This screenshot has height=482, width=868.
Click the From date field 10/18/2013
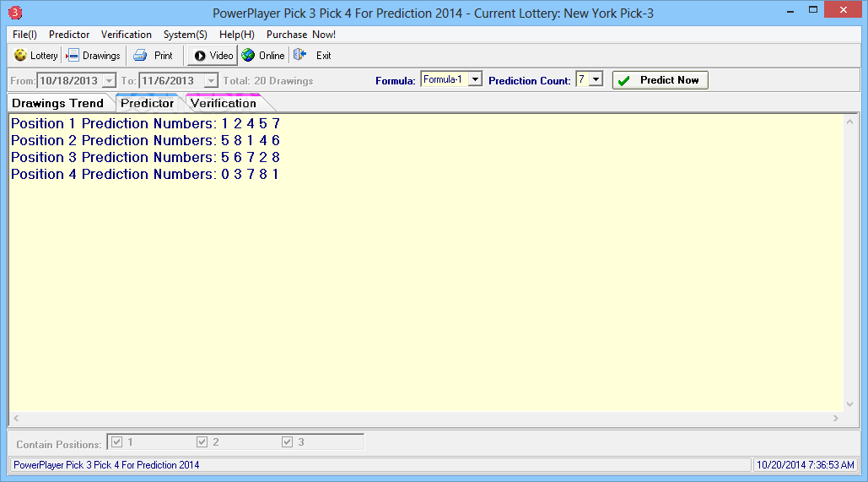70,81
